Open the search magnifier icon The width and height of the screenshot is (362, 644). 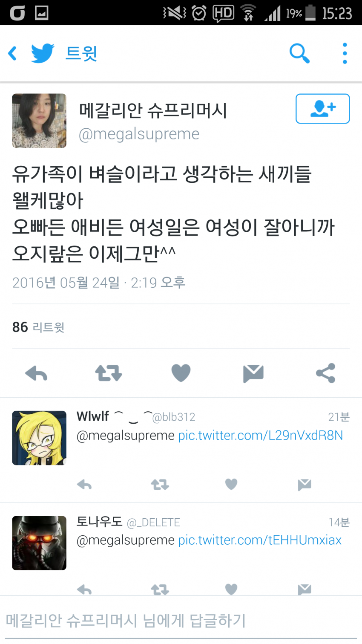tap(299, 53)
